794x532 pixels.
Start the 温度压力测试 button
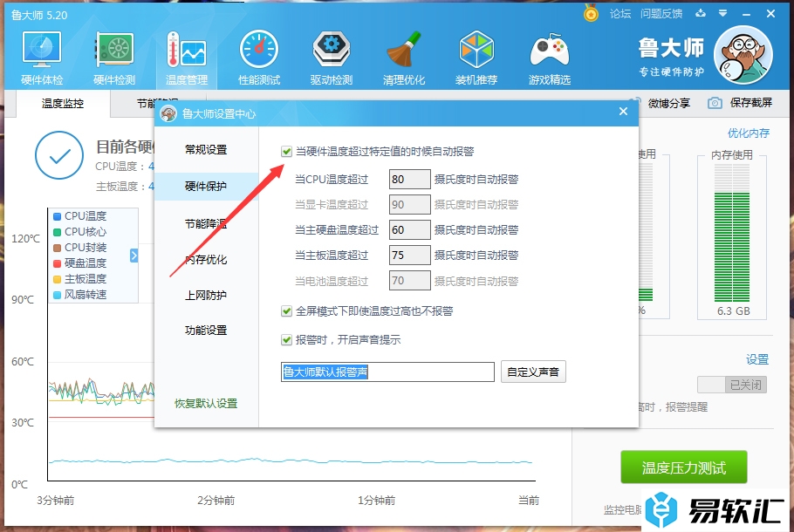(x=683, y=467)
